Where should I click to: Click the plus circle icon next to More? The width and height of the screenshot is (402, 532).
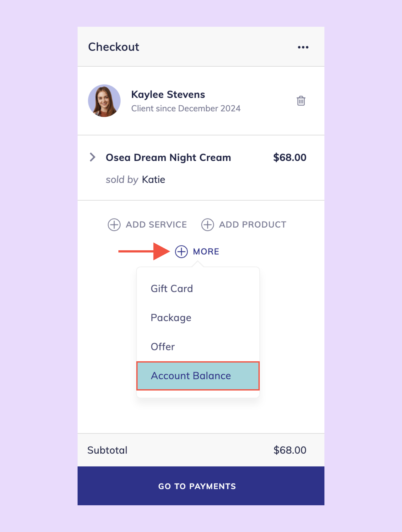pyautogui.click(x=181, y=252)
